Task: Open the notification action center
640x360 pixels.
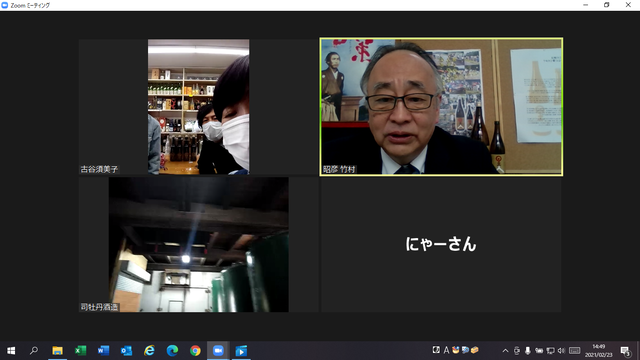Action: click(625, 351)
